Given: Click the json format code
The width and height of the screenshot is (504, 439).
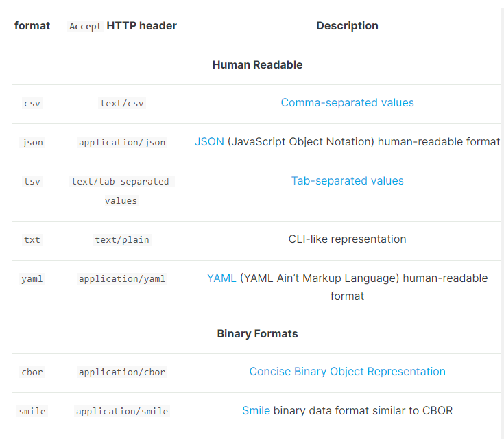Looking at the screenshot, I should coord(32,143).
